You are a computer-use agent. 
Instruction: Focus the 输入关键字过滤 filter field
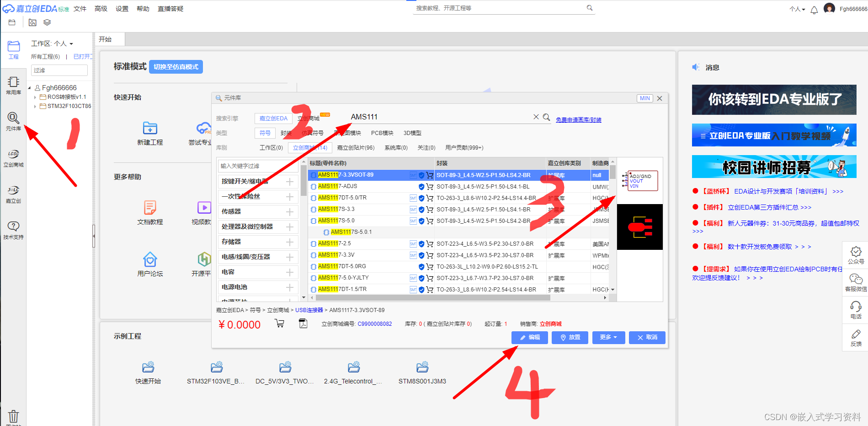tap(258, 166)
